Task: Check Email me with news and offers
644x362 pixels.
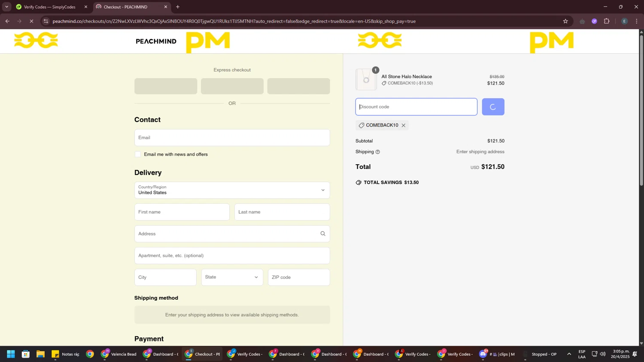Action: (x=138, y=154)
